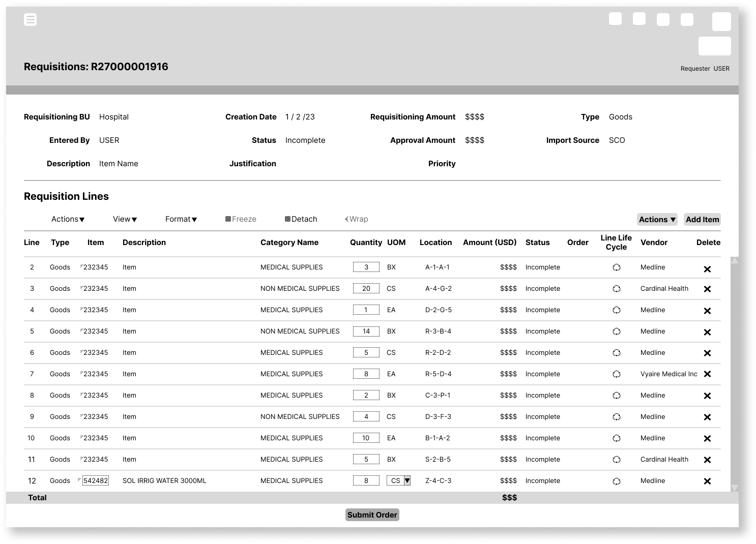The width and height of the screenshot is (756, 544).
Task: Open the Format menu
Action: (181, 219)
